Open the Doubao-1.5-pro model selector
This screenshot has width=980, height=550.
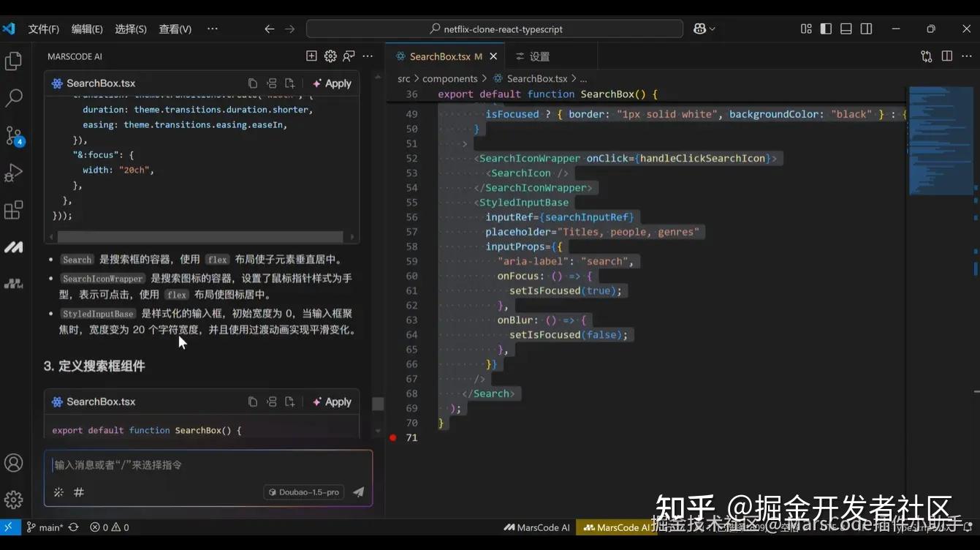pyautogui.click(x=304, y=492)
